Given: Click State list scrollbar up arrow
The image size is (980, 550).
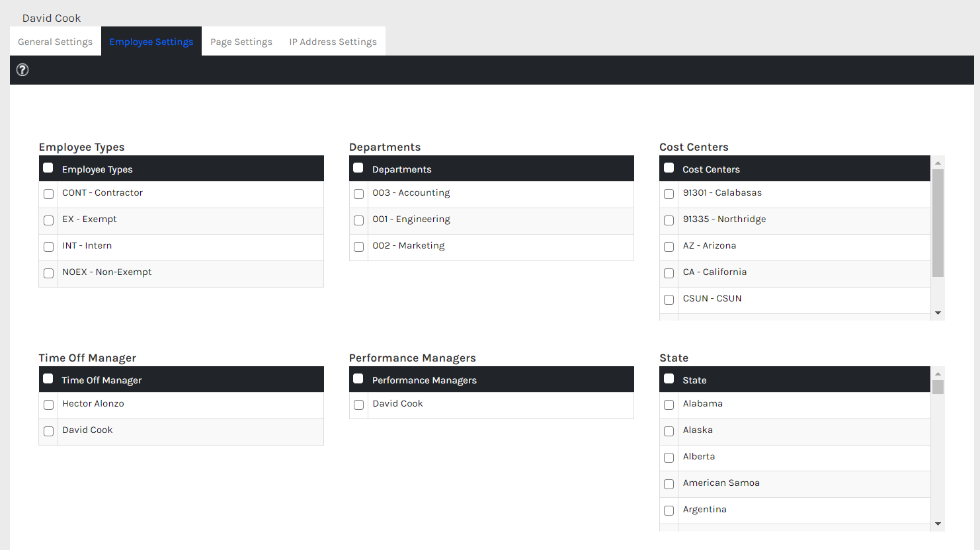Looking at the screenshot, I should pos(938,373).
